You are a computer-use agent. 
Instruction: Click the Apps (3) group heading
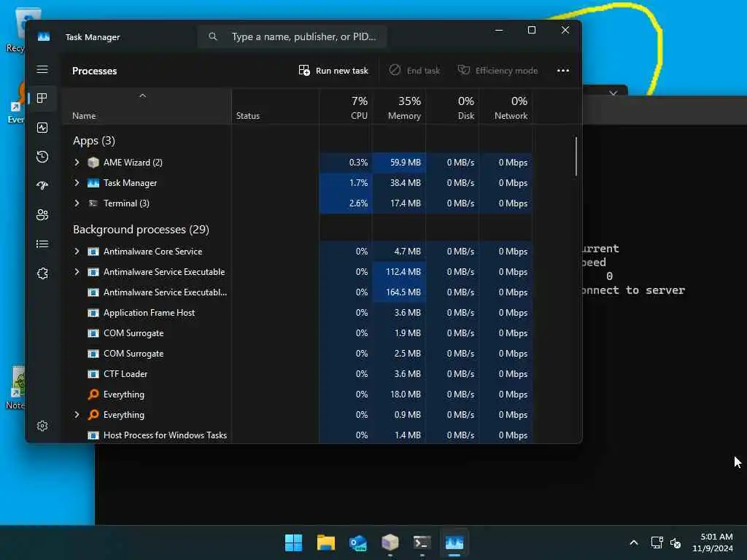point(94,141)
